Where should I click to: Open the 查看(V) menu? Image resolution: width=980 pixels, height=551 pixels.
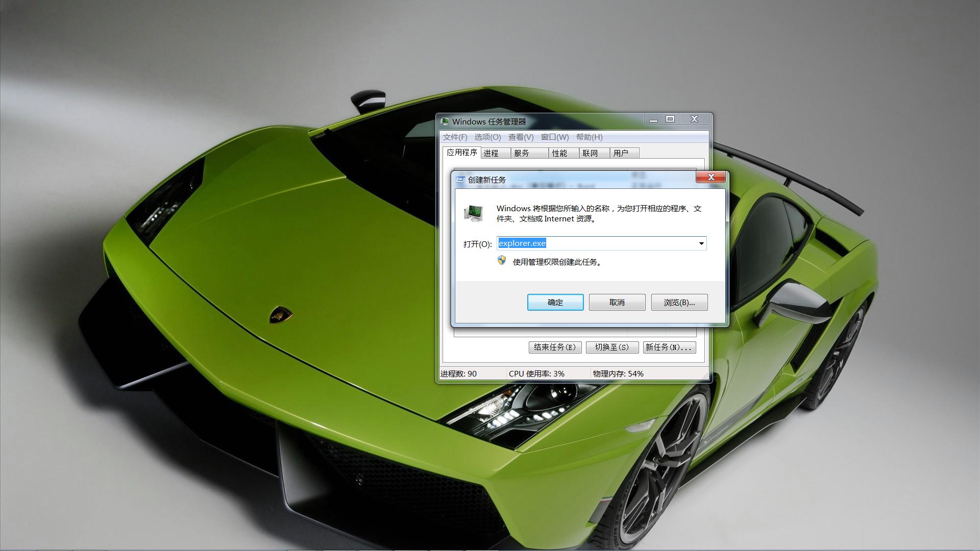(521, 137)
